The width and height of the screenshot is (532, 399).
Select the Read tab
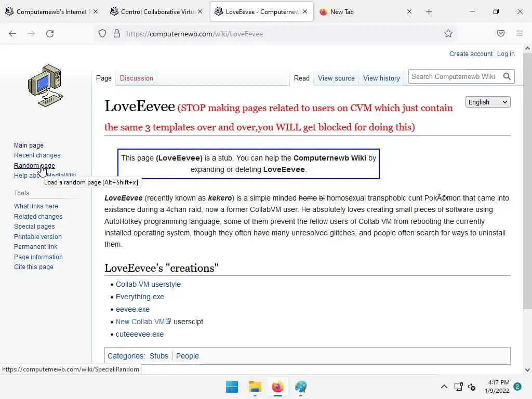tap(302, 78)
